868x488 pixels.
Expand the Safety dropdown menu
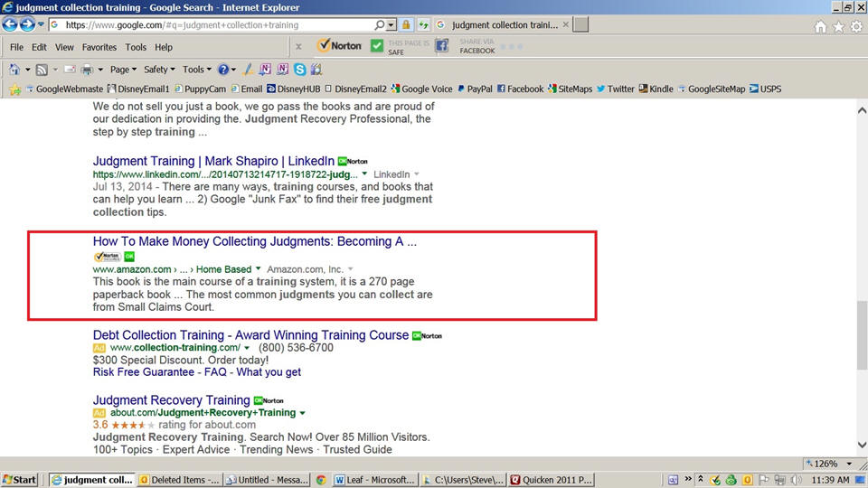click(x=160, y=70)
